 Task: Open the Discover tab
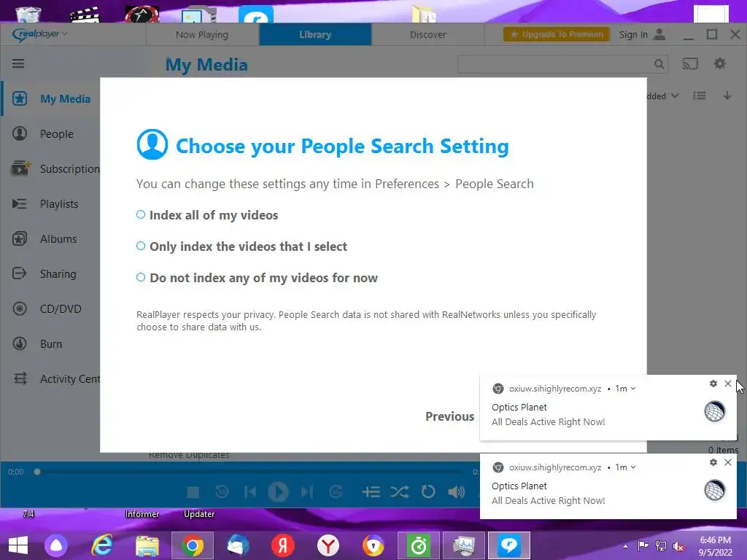[x=427, y=35]
